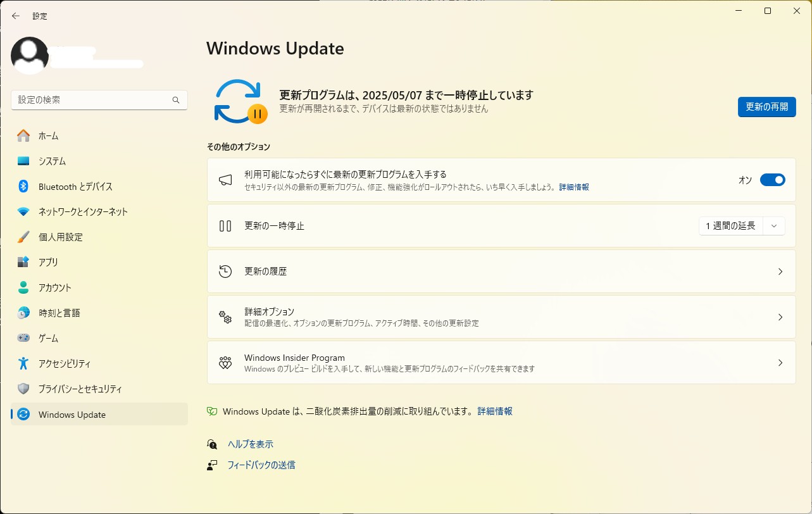This screenshot has height=514, width=812.
Task: Click the アプリ icon in sidebar
Action: [23, 262]
